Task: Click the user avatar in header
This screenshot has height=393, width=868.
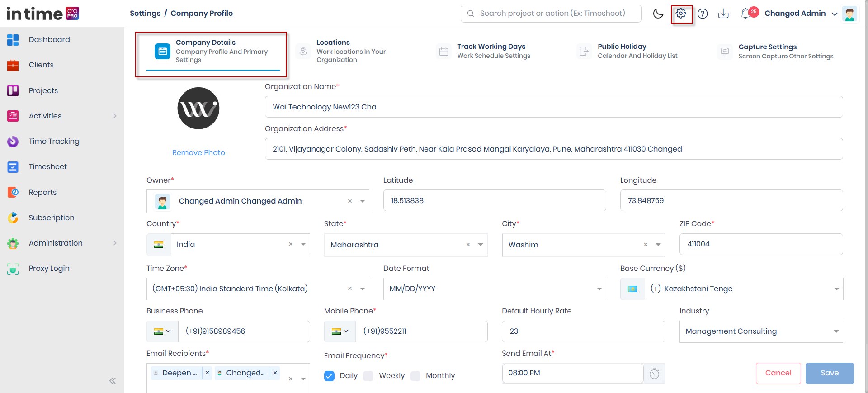Action: (x=849, y=14)
